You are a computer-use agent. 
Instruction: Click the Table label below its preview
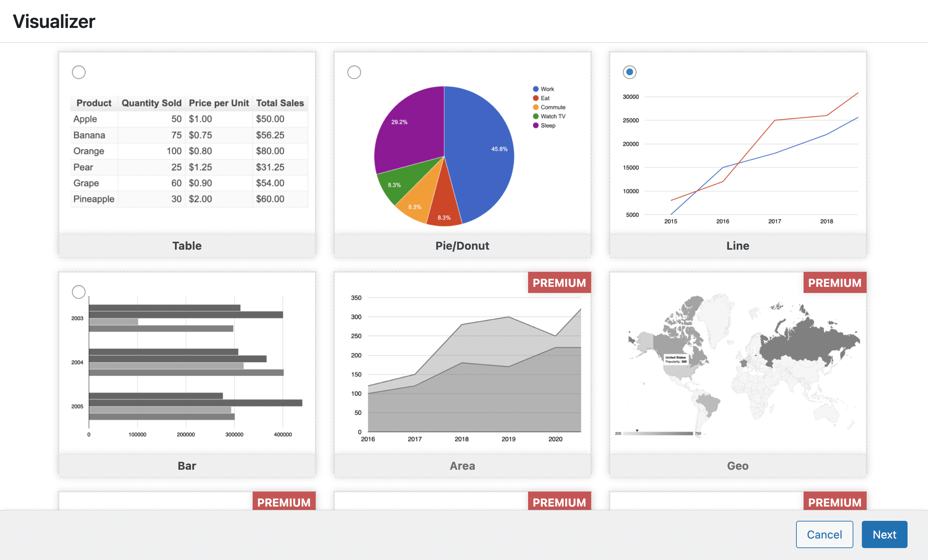[x=187, y=245]
